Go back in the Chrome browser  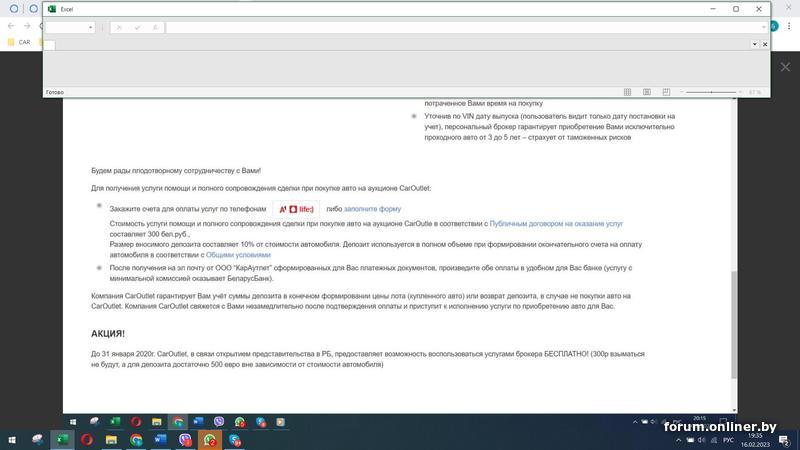(x=11, y=26)
